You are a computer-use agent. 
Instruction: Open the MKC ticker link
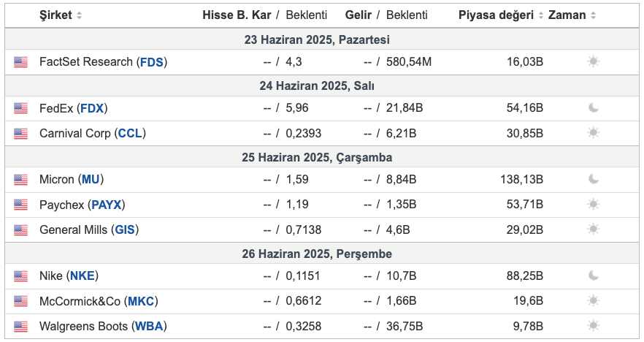point(141,301)
